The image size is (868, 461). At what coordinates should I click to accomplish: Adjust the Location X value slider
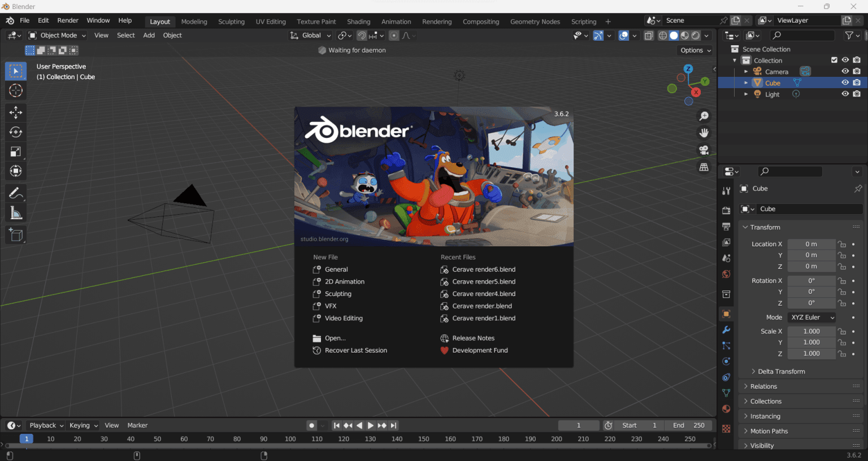pyautogui.click(x=811, y=243)
